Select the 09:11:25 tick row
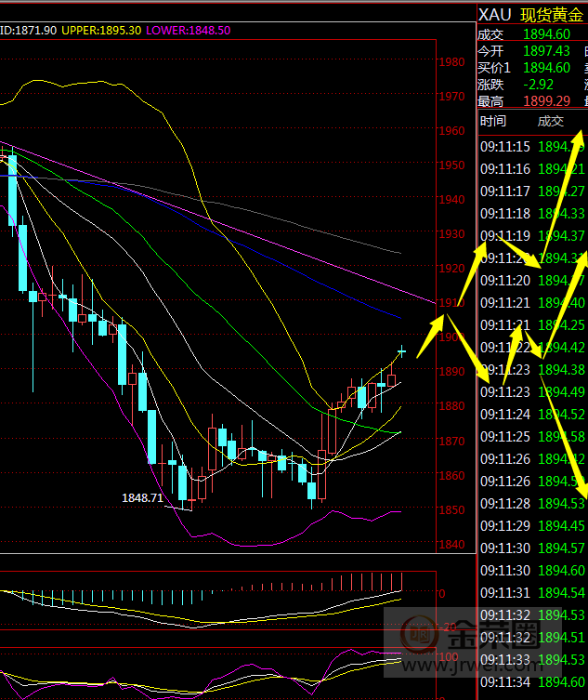 coord(531,436)
